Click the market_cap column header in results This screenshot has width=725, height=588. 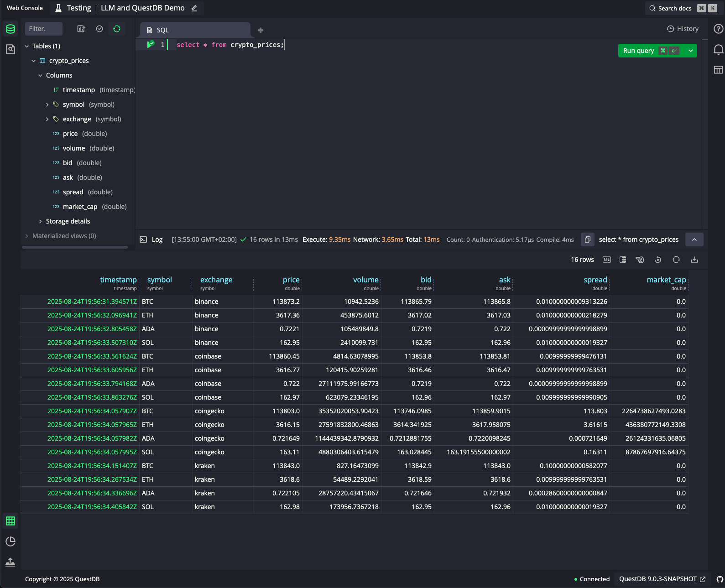(x=666, y=280)
